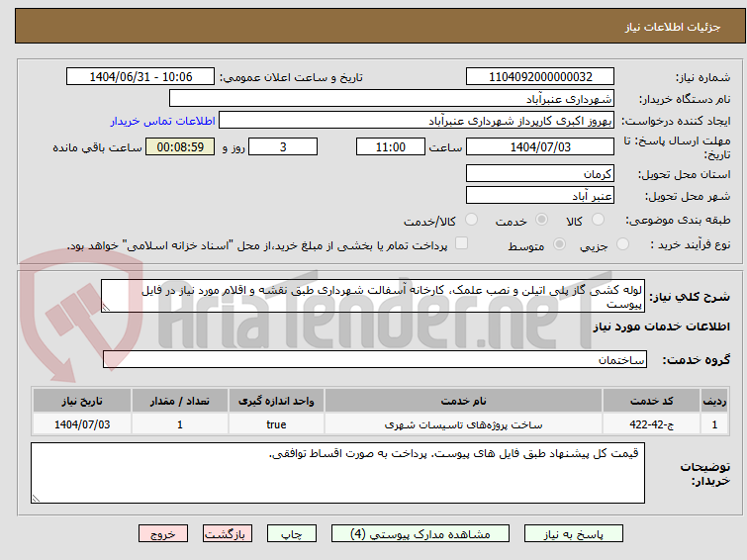Select the کالا/خدمت radio button
The height and width of the screenshot is (560, 747).
coord(471,220)
